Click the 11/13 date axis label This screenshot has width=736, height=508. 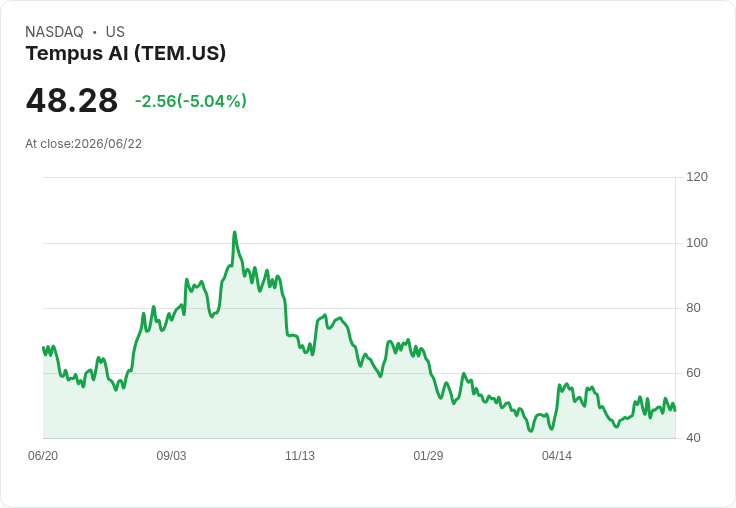point(300,456)
